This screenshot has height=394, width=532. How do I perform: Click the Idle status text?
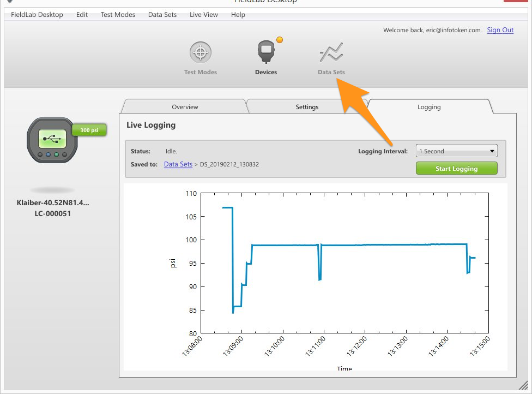[171, 151]
